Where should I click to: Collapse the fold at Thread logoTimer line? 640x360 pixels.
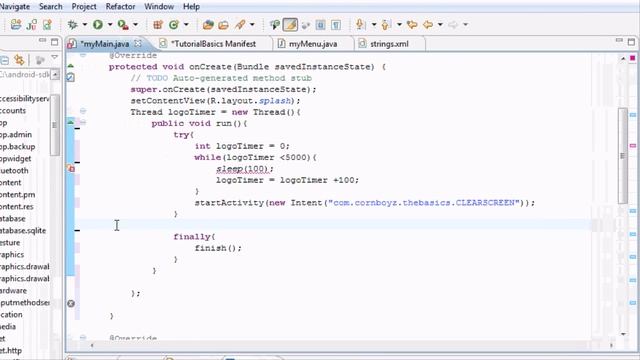tap(83, 111)
